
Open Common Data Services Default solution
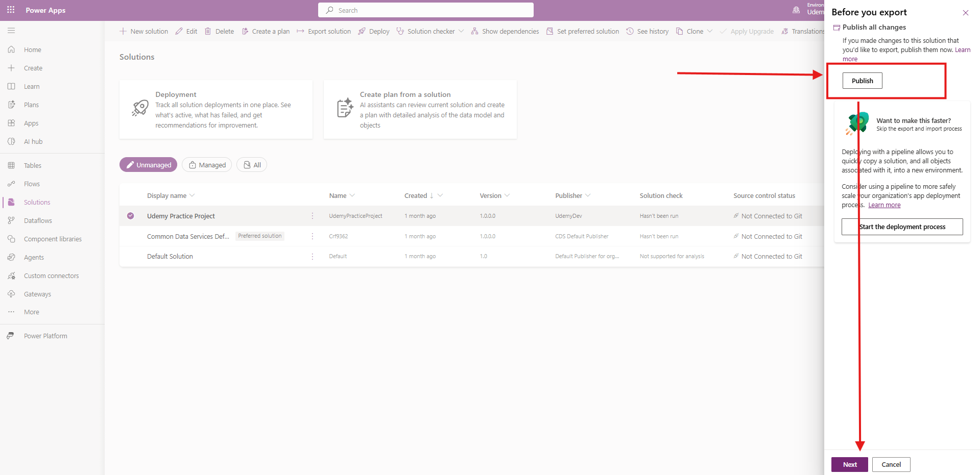tap(188, 236)
